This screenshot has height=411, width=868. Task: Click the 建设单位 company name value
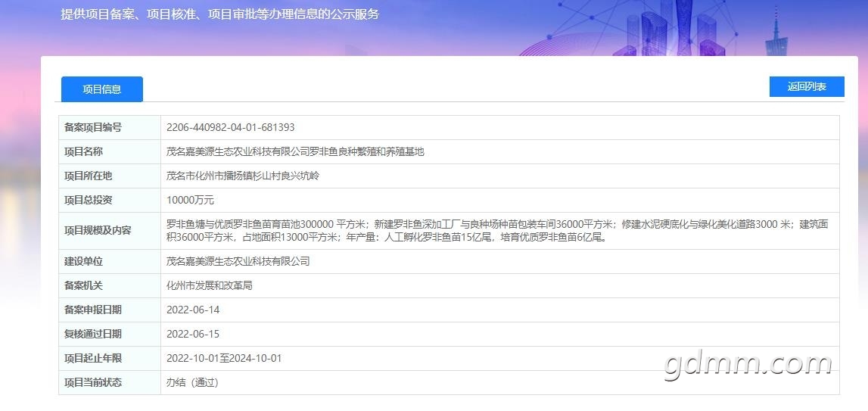tap(238, 261)
